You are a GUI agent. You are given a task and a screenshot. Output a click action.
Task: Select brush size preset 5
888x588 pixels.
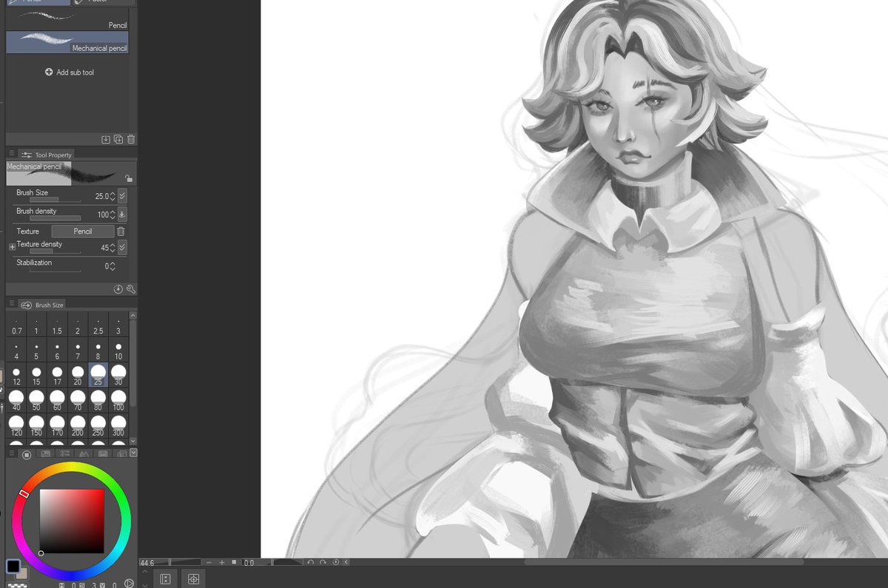click(36, 351)
